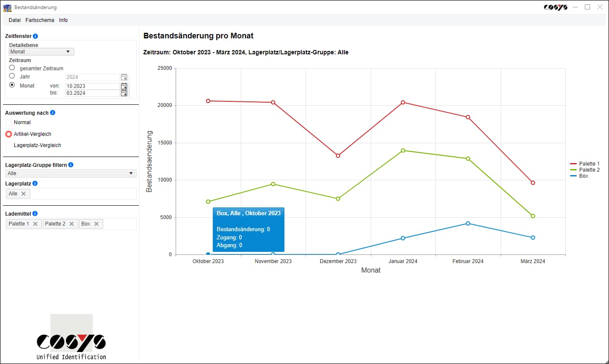Click the Box data point for März 2024

coord(533,238)
